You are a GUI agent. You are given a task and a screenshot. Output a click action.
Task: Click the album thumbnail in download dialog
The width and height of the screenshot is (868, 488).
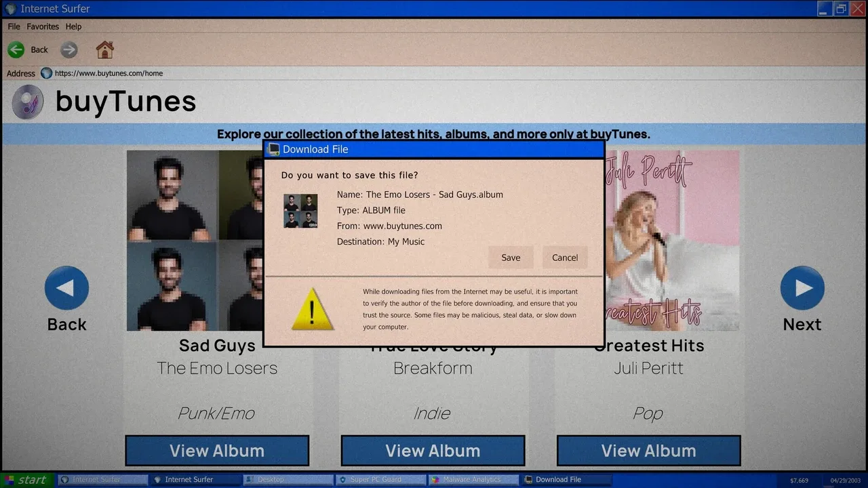click(x=300, y=211)
